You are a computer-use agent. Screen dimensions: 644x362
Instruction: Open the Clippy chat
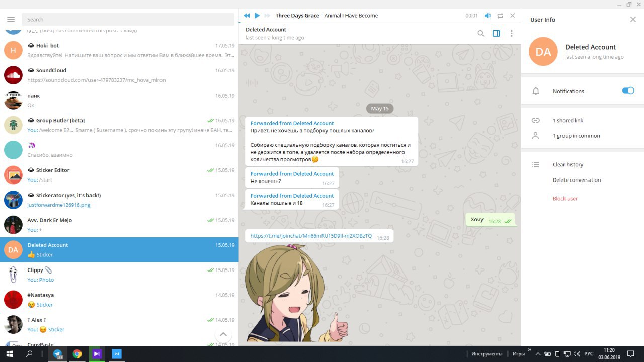click(119, 275)
